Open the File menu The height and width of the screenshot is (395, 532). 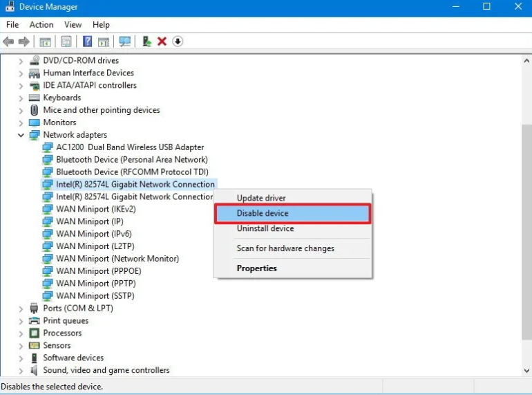point(12,25)
